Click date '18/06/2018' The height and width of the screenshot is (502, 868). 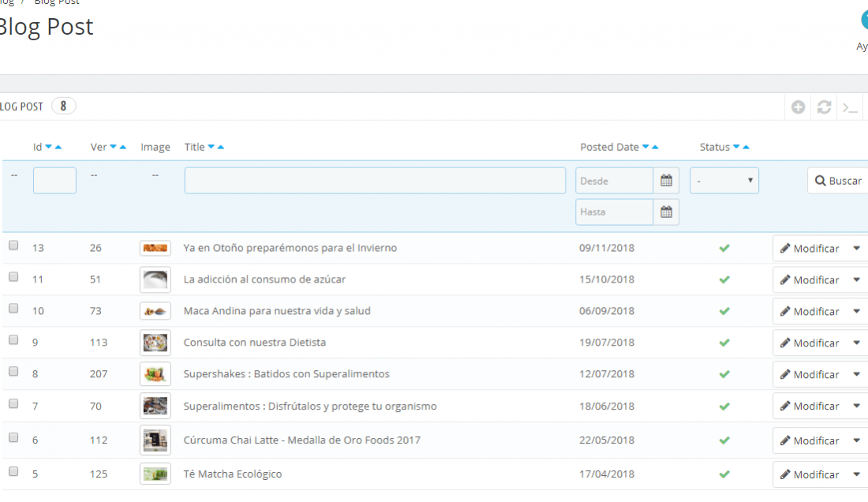point(607,406)
